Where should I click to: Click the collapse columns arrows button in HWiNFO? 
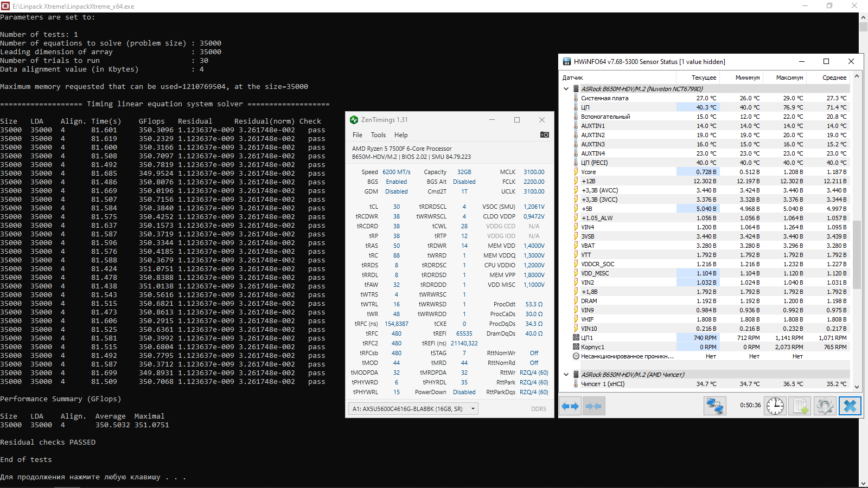coord(593,406)
